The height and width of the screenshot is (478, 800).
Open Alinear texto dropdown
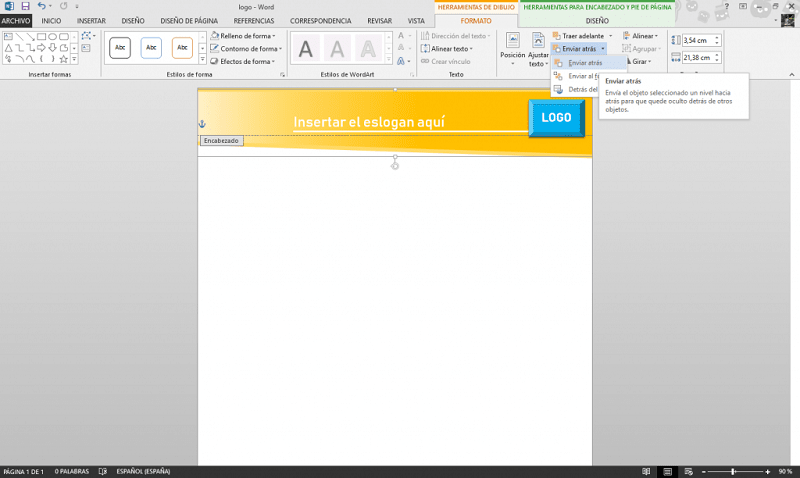[447, 48]
